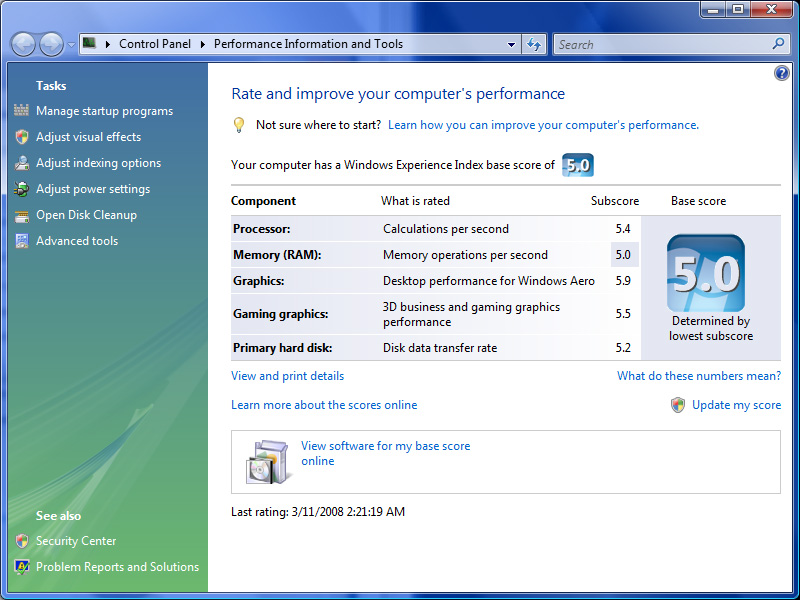The image size is (800, 600).
Task: Select the Processor subscore 5.4
Action: click(x=623, y=229)
